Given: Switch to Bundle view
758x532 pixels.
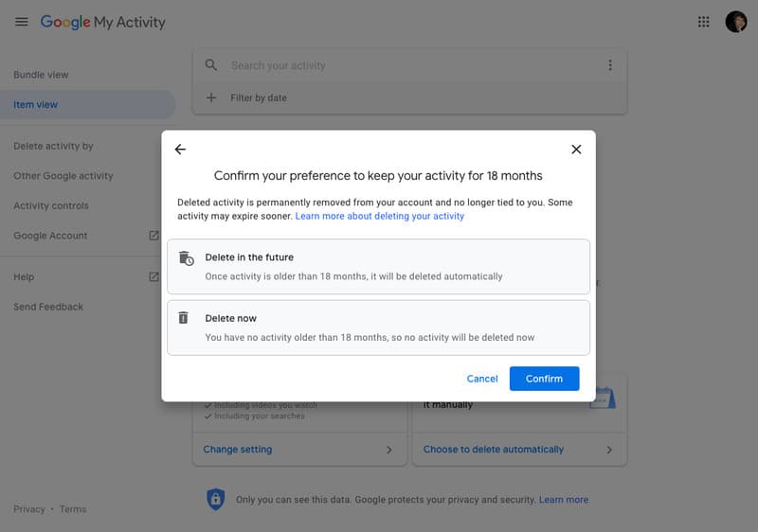Looking at the screenshot, I should pyautogui.click(x=41, y=75).
